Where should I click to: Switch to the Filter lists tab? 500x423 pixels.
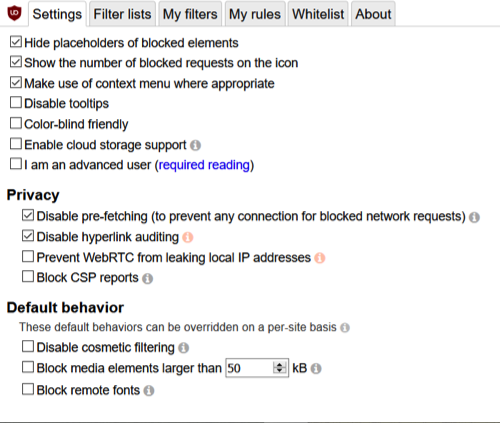[122, 14]
